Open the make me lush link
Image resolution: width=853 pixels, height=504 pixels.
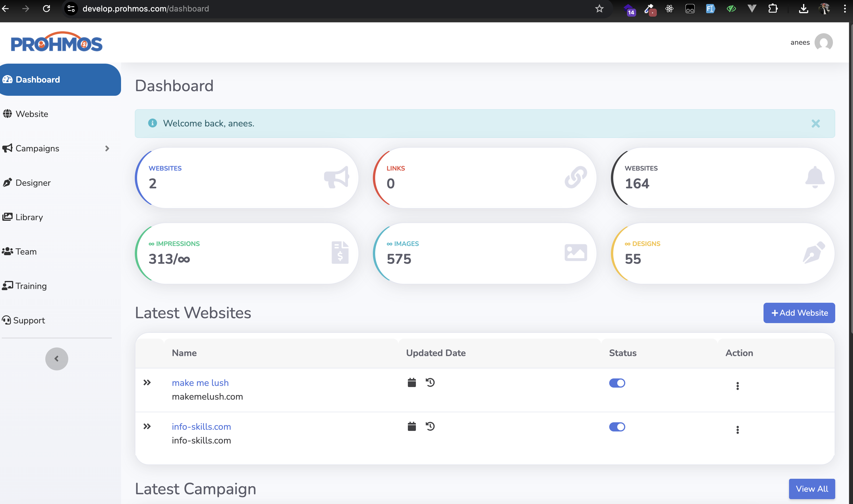200,383
